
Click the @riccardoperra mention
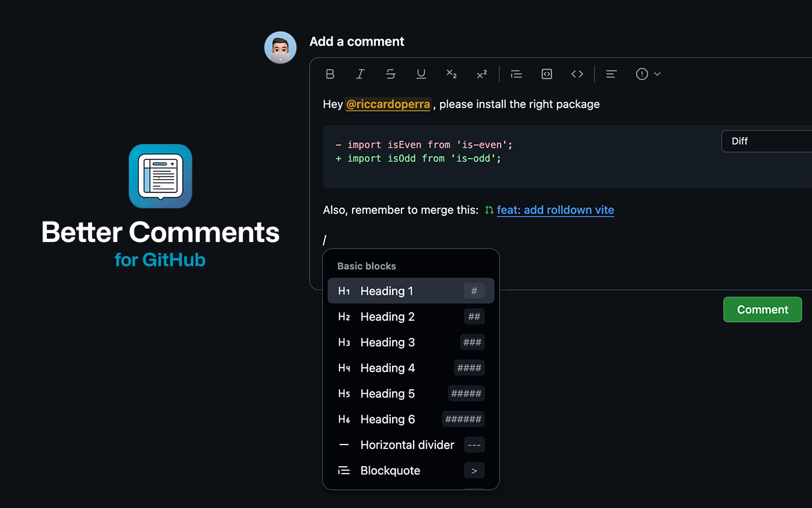point(388,104)
